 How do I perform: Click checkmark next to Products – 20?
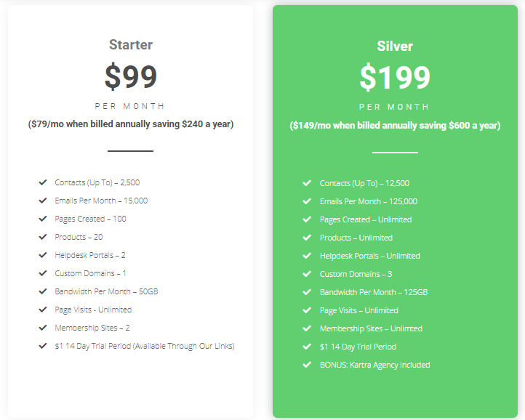[43, 237]
